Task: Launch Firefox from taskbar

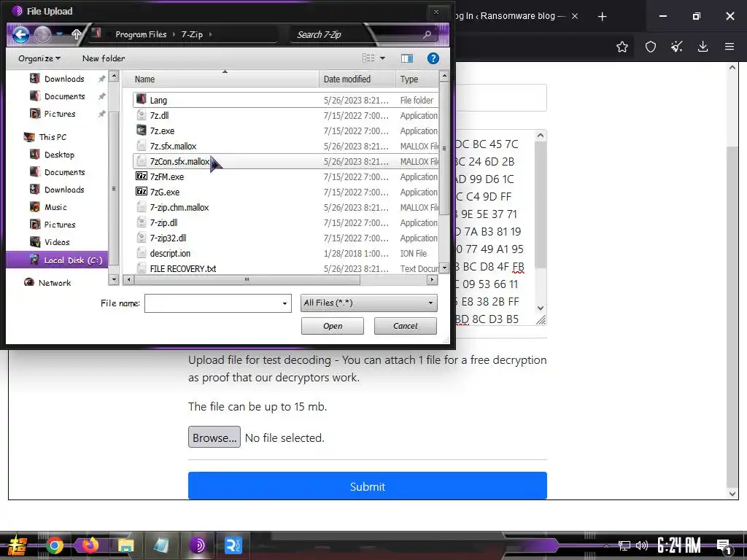Action: pyautogui.click(x=90, y=545)
